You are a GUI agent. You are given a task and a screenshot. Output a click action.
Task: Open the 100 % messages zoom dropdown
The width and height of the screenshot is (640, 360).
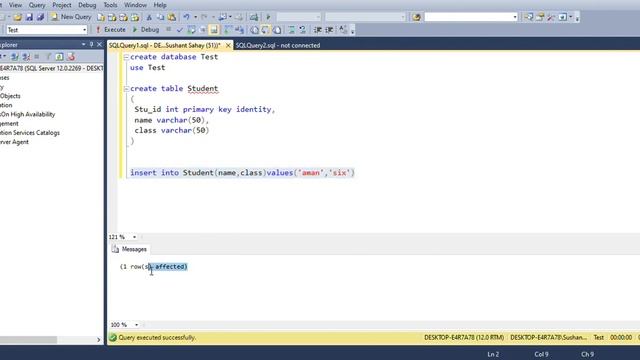pyautogui.click(x=136, y=325)
